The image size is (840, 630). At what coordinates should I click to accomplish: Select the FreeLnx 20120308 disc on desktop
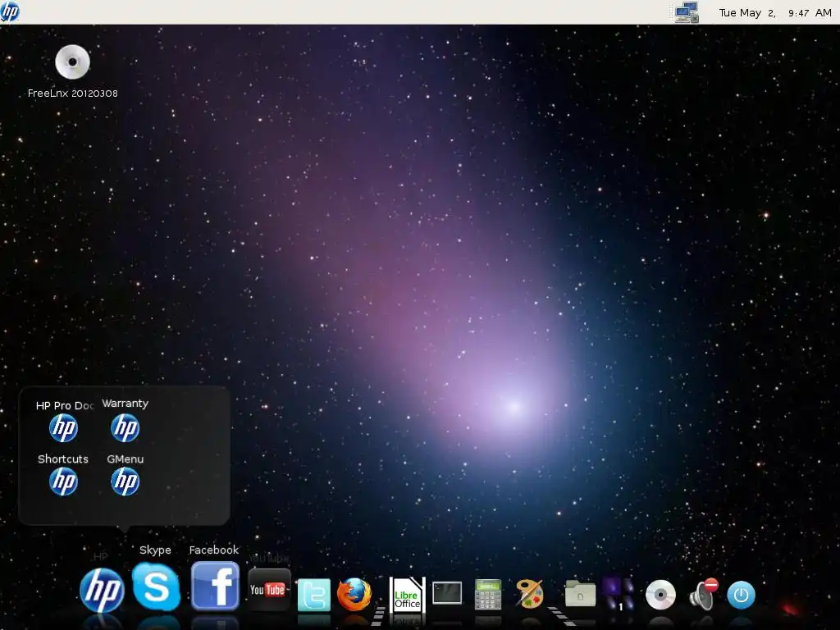(73, 62)
